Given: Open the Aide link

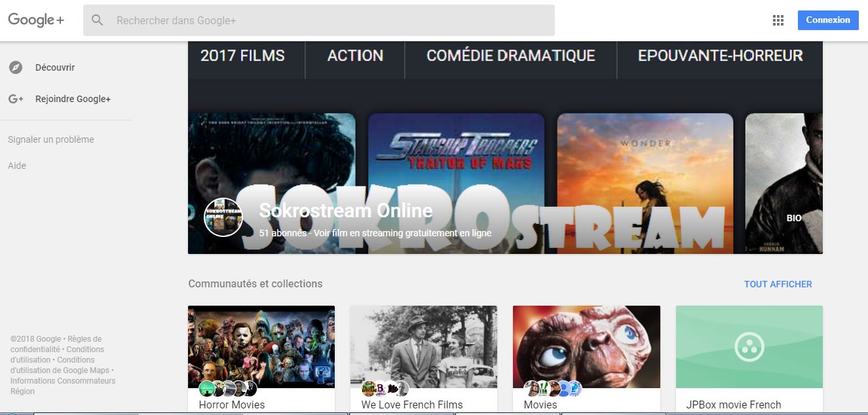Looking at the screenshot, I should point(17,166).
